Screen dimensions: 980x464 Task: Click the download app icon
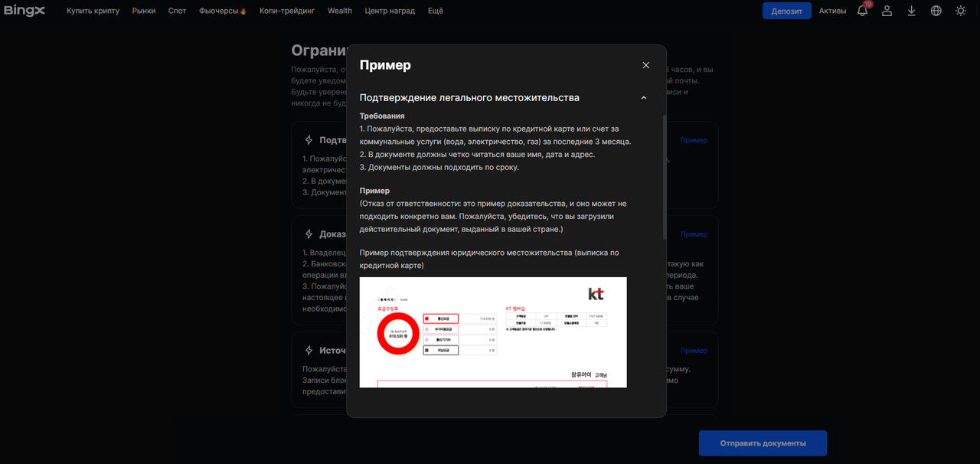[x=911, y=11]
